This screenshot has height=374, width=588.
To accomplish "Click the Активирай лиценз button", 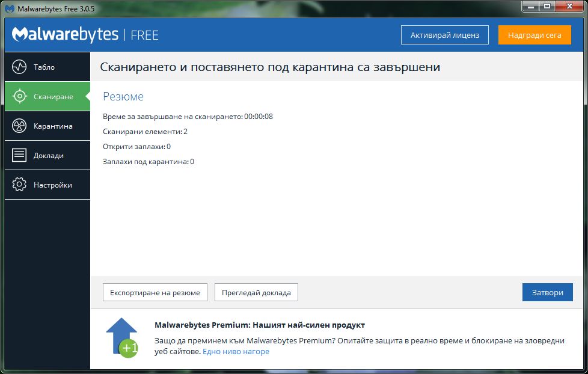I will click(x=445, y=35).
